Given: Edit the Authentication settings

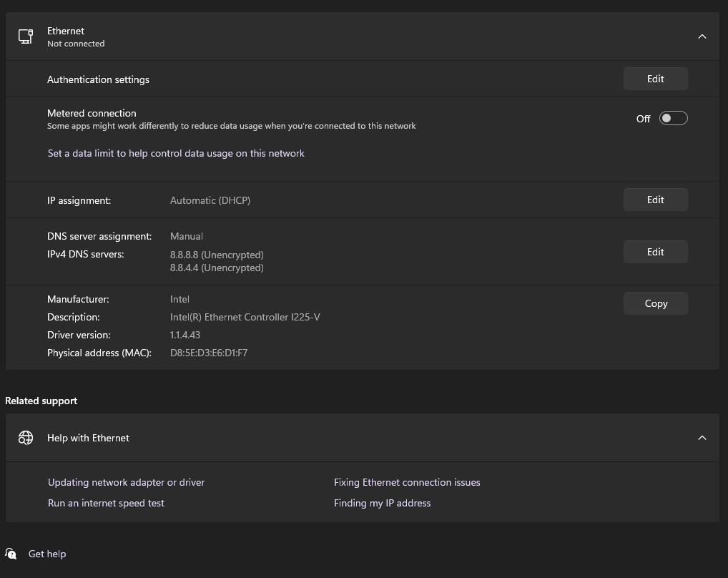Looking at the screenshot, I should (655, 79).
